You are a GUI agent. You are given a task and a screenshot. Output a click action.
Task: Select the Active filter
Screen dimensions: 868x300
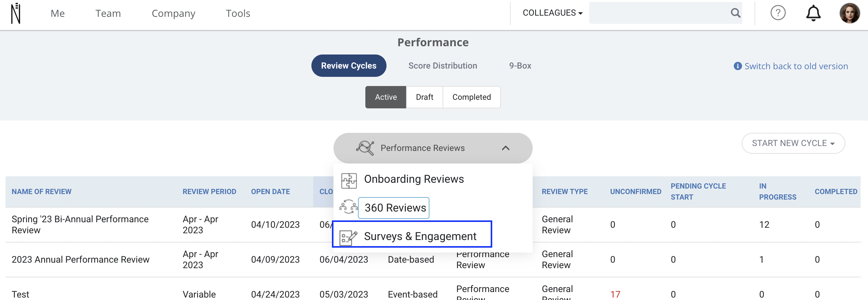tap(386, 97)
